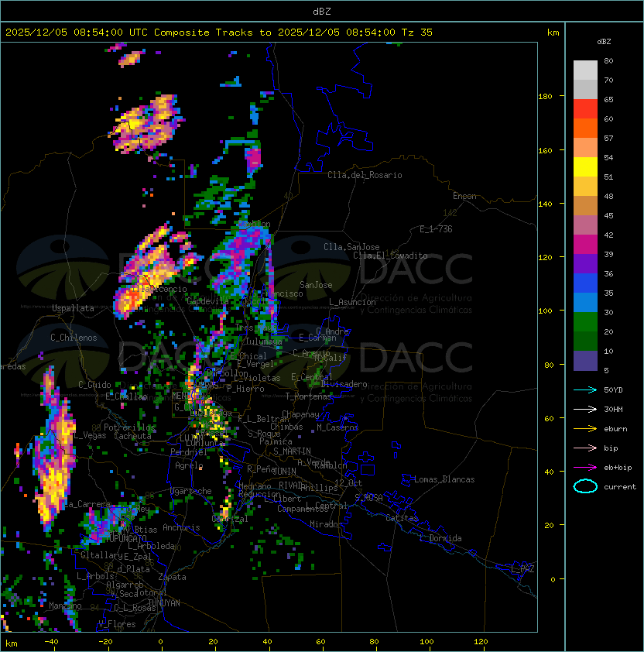
Task: Pick the red swatch in dBZ scale
Action: [x=585, y=109]
